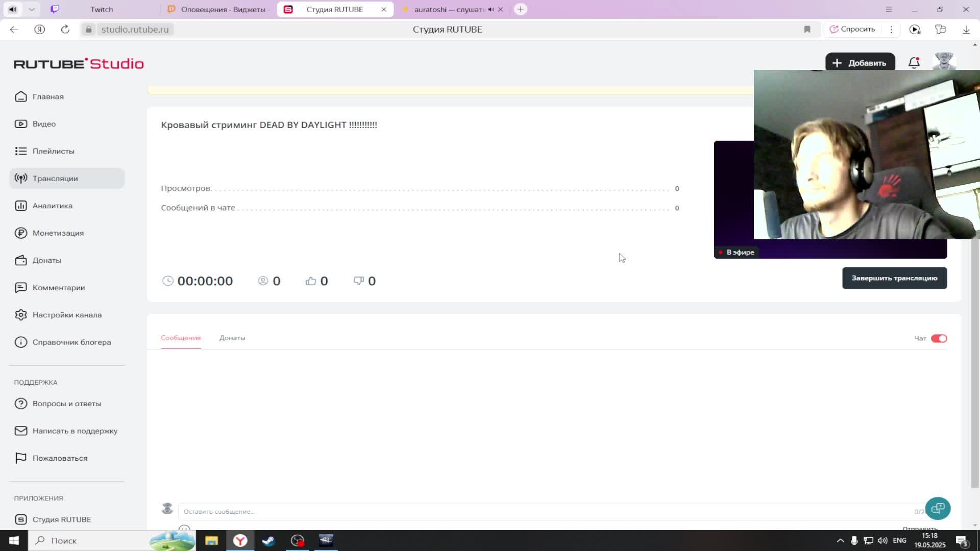Click the stream timer clock icon
The image size is (980, 551).
coord(167,281)
